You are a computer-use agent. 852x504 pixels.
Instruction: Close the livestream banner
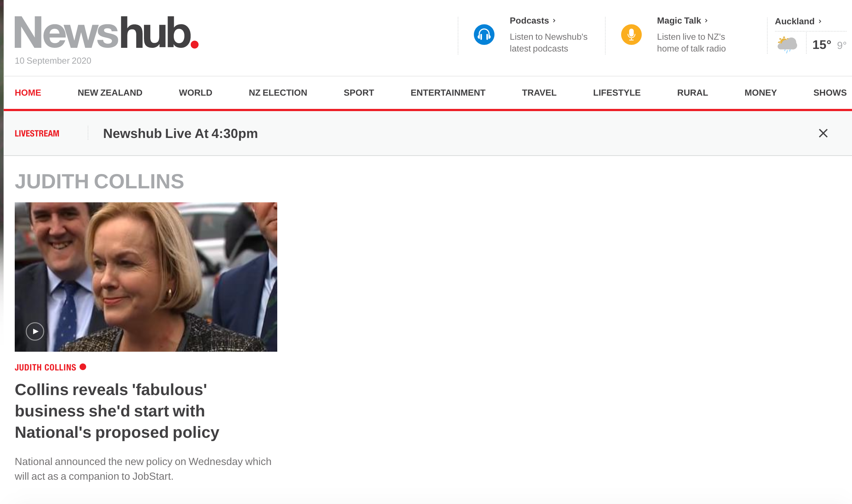823,133
